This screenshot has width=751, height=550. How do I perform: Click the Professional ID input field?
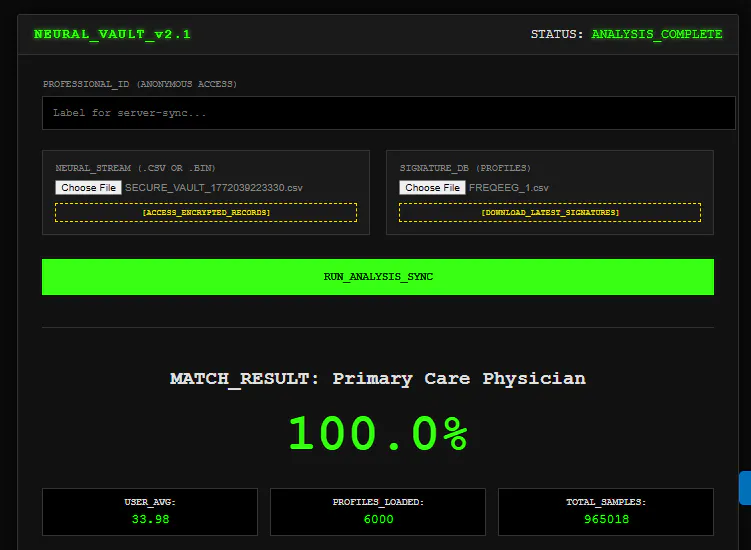click(x=388, y=113)
